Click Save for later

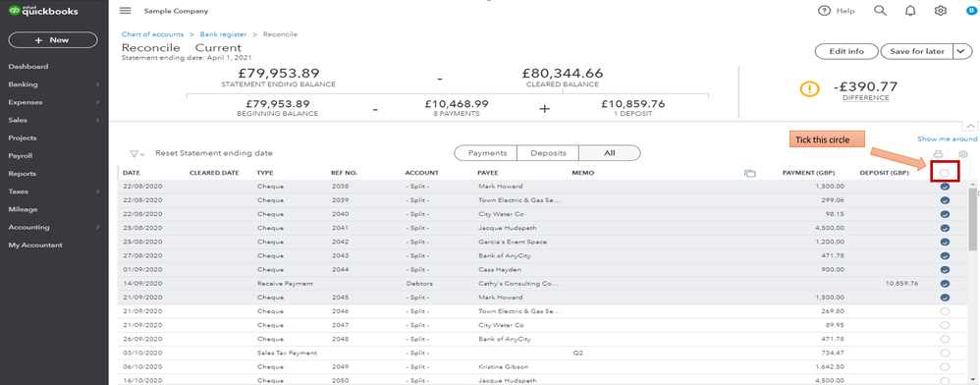tap(917, 51)
